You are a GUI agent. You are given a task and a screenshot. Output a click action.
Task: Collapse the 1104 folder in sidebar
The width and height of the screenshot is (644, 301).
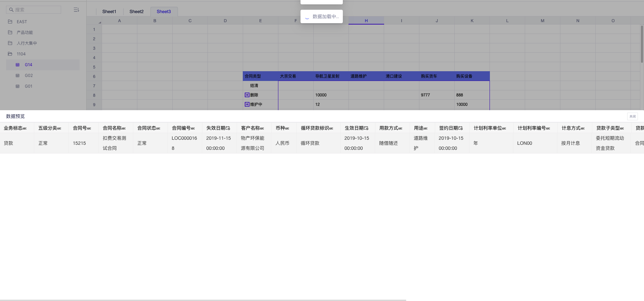(10, 54)
